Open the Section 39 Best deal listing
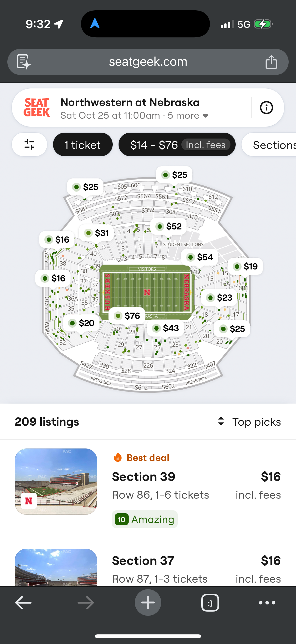This screenshot has height=644, width=296. (148, 488)
